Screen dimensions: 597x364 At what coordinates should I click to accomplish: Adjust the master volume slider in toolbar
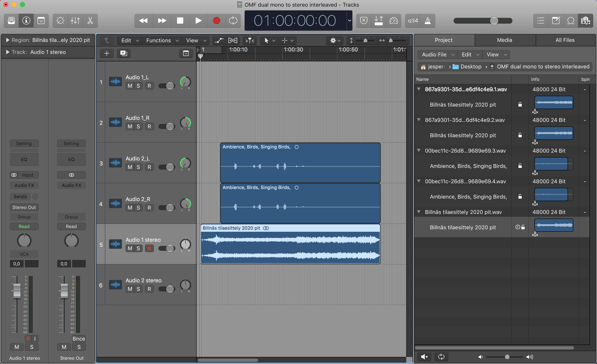tap(494, 21)
